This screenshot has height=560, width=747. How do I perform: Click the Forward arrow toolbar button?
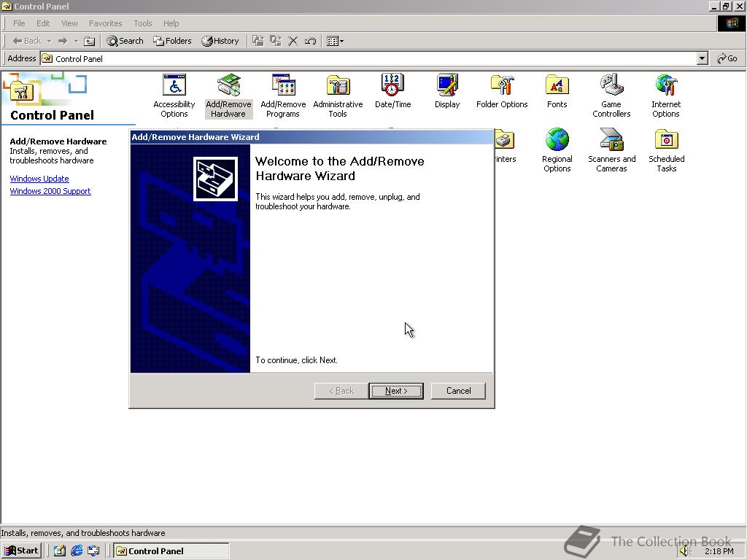pos(63,41)
